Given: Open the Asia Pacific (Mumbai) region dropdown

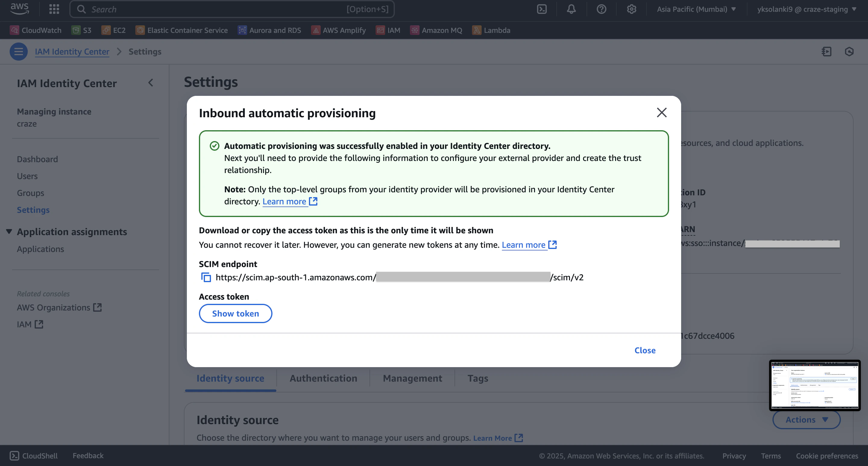Looking at the screenshot, I should (696, 9).
